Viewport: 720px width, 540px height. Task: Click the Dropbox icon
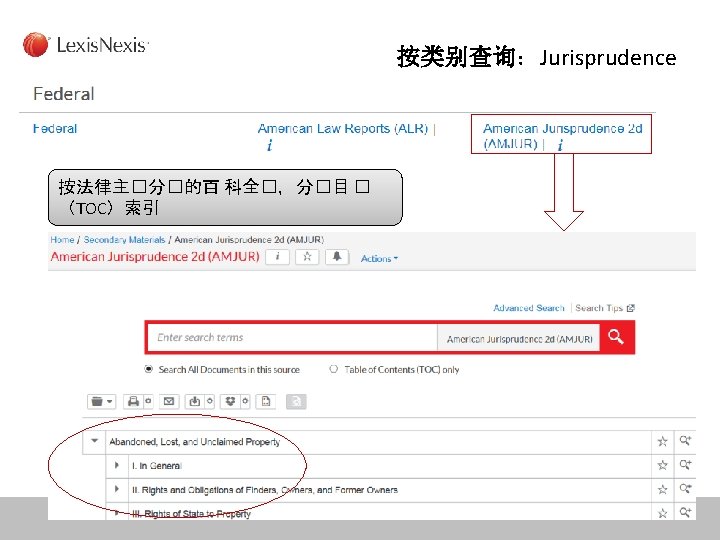231,401
